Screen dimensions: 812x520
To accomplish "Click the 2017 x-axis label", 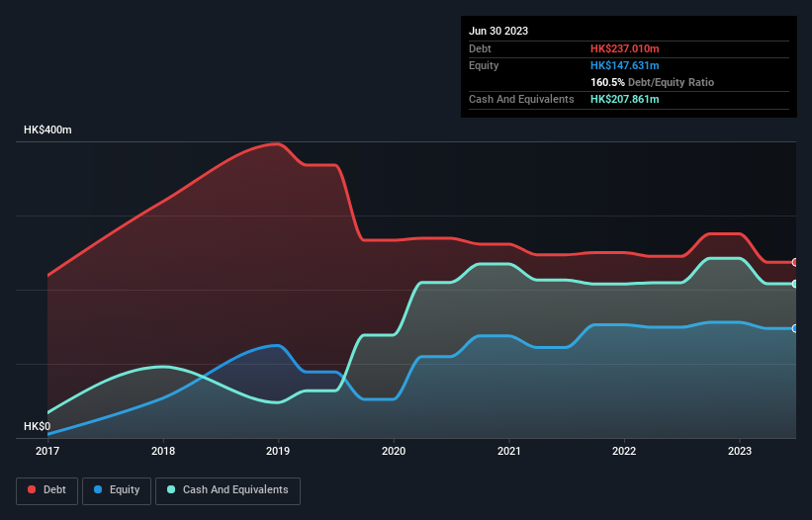I will [47, 451].
